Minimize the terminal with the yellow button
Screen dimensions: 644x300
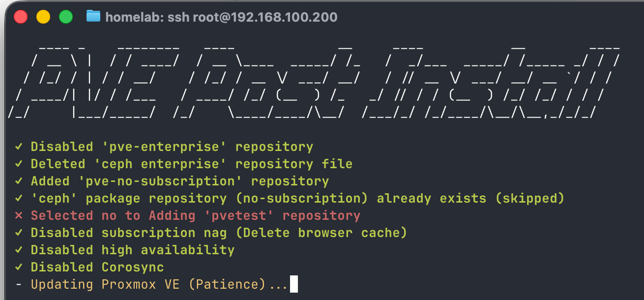pos(43,17)
